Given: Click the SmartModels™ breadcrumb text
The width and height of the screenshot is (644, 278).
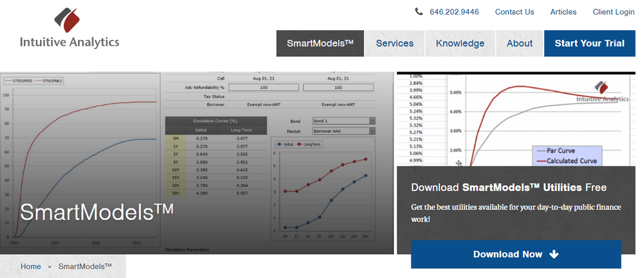Looking at the screenshot, I should pyautogui.click(x=85, y=266).
